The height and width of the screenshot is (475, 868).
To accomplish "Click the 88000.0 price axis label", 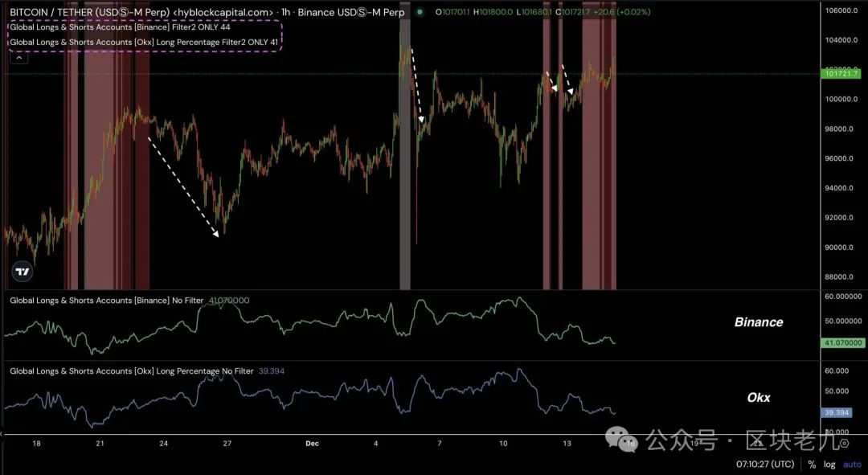I will pyautogui.click(x=841, y=276).
